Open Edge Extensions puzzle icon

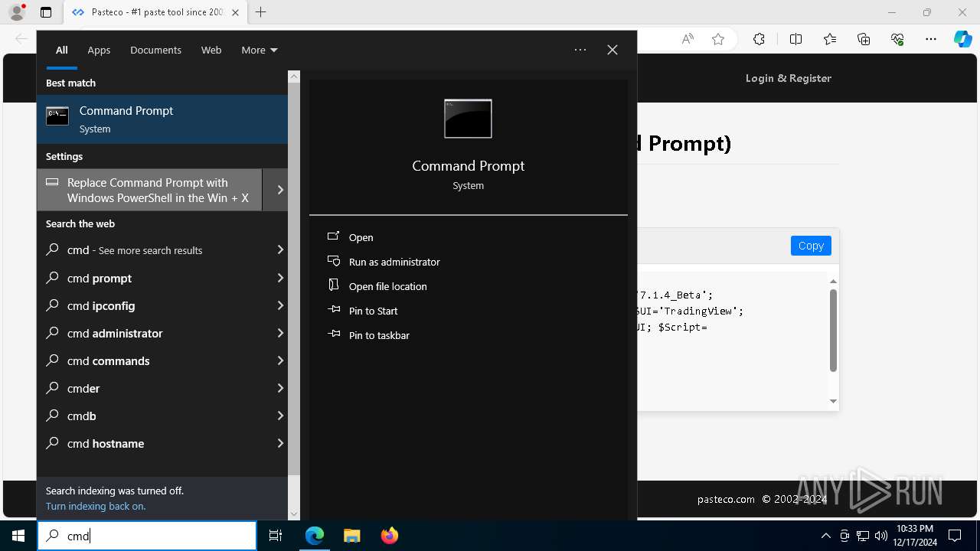759,39
